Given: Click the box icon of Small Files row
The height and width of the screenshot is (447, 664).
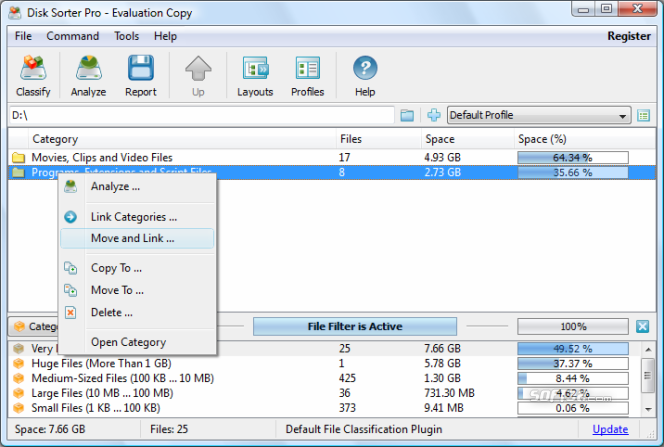Looking at the screenshot, I should (x=19, y=408).
